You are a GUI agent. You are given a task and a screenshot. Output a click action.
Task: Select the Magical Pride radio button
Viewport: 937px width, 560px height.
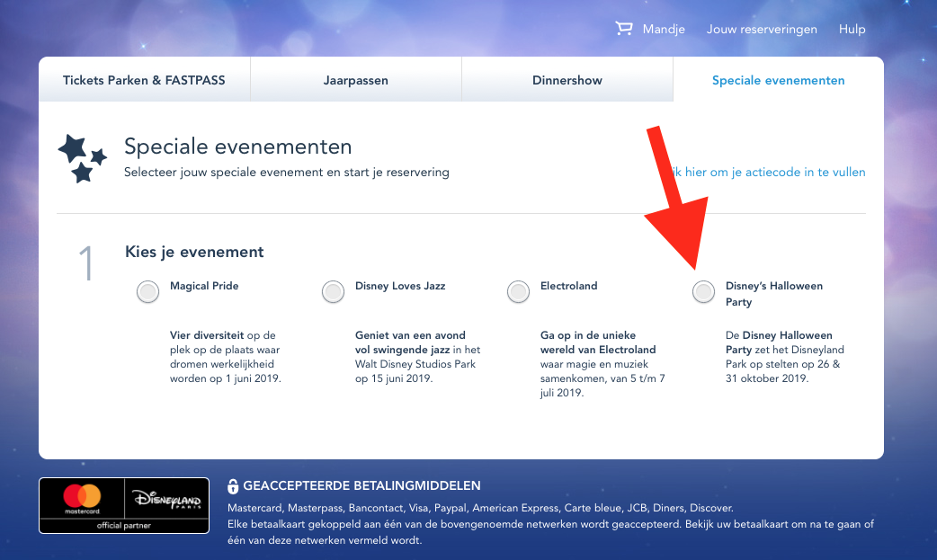click(147, 291)
